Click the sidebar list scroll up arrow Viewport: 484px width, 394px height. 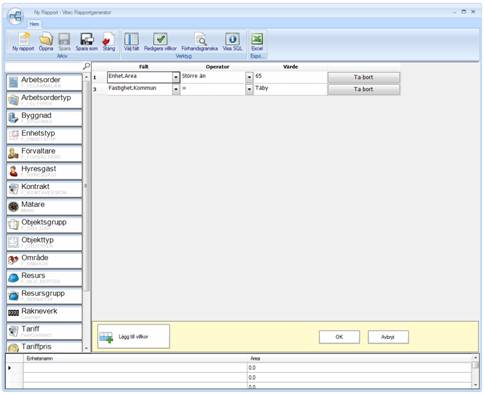86,77
